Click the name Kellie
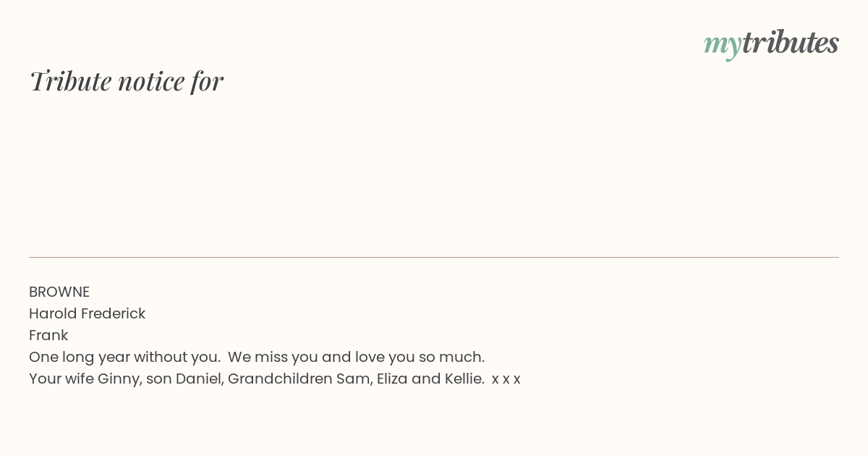The height and width of the screenshot is (456, 868). [464, 379]
